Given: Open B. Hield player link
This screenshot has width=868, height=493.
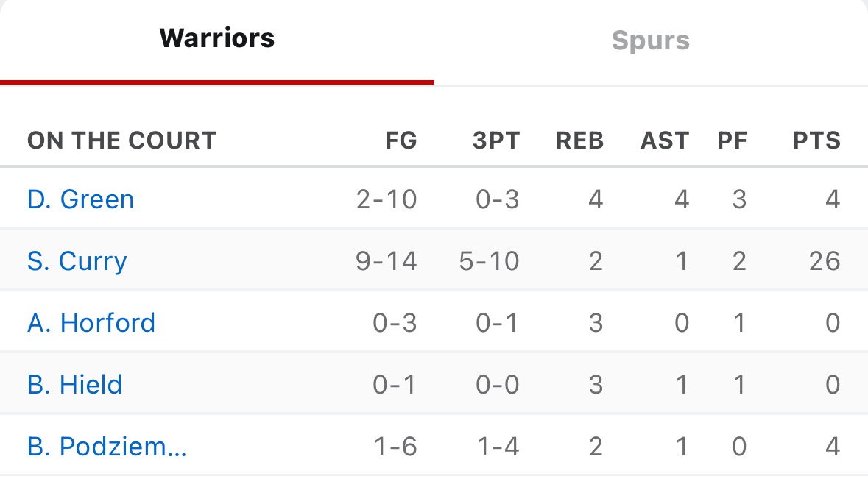Looking at the screenshot, I should tap(75, 385).
